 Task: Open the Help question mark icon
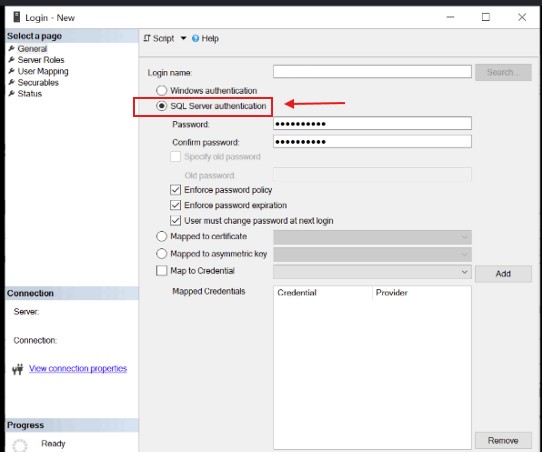pyautogui.click(x=195, y=38)
